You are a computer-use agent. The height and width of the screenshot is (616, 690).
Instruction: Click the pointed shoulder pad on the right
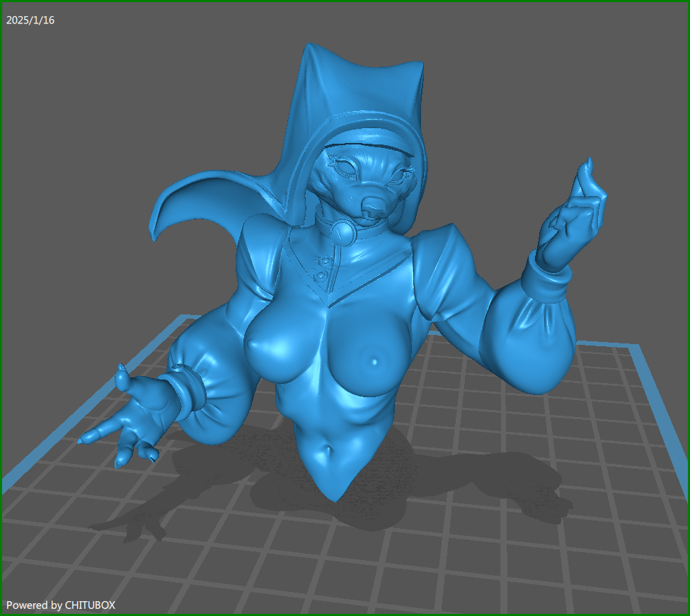click(x=439, y=241)
